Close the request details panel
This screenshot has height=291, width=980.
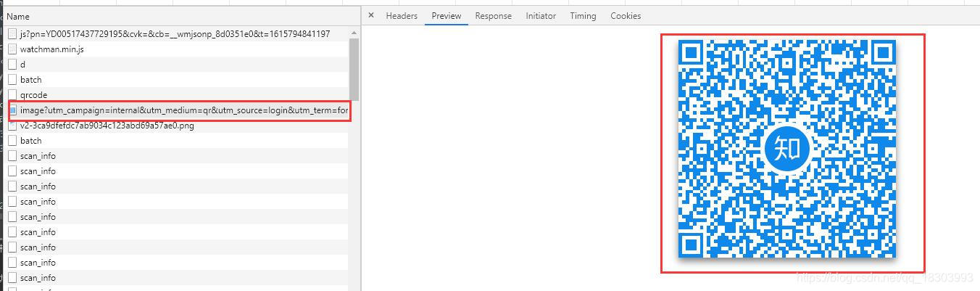point(371,15)
